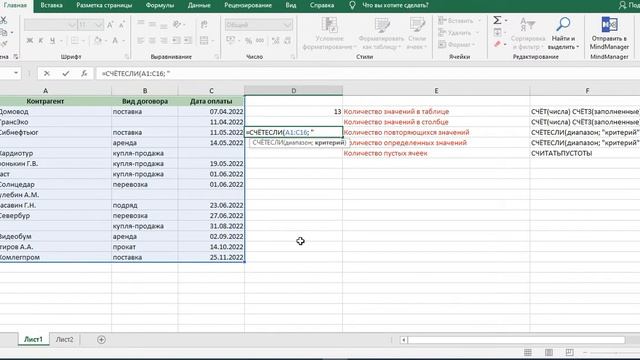This screenshot has width=640, height=360.
Task: Click the Clear eraser icon
Action: pos(497,44)
